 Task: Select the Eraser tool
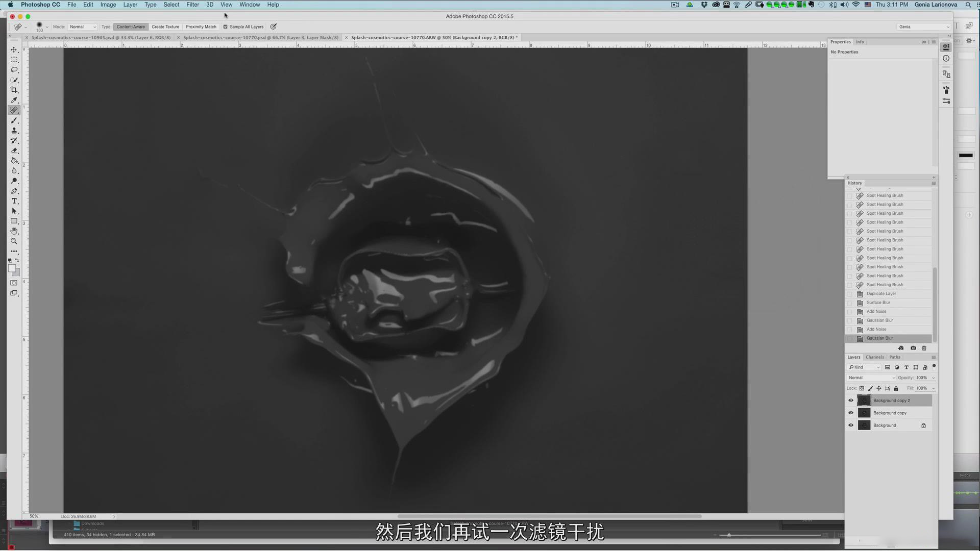point(14,151)
